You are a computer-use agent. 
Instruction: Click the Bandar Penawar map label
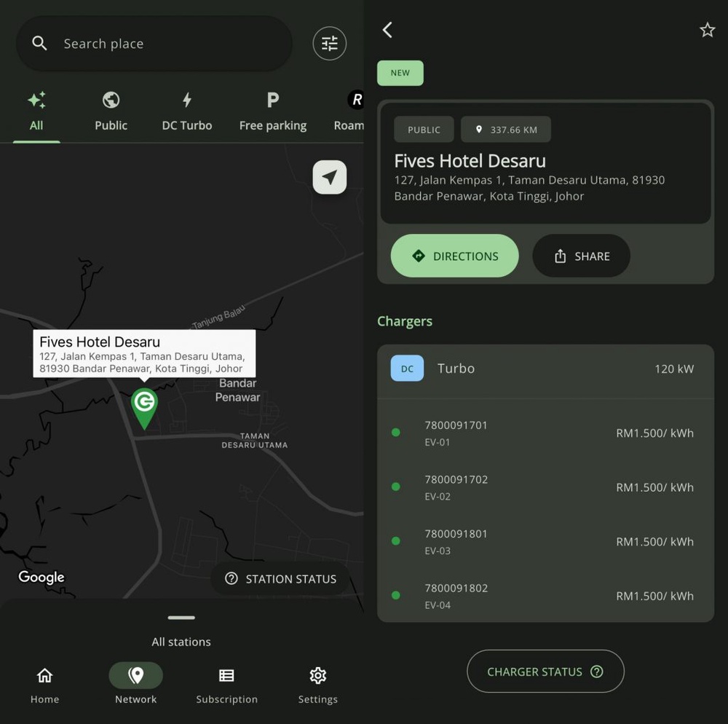pyautogui.click(x=238, y=390)
